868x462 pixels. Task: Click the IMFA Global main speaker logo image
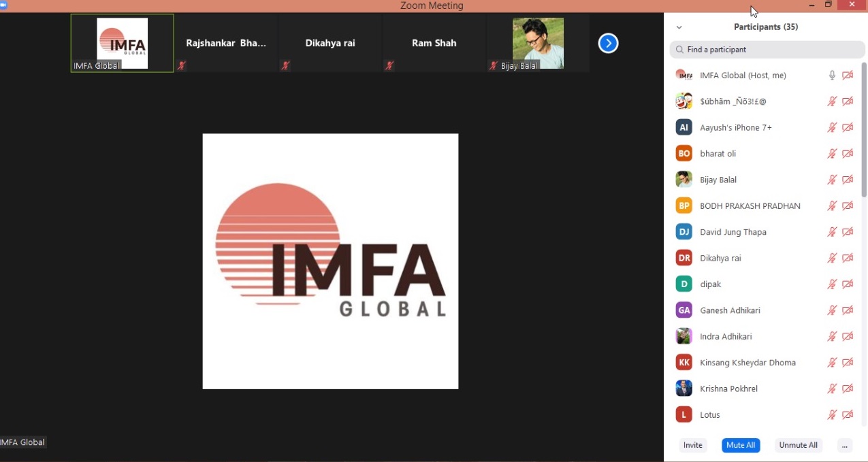[x=330, y=261]
